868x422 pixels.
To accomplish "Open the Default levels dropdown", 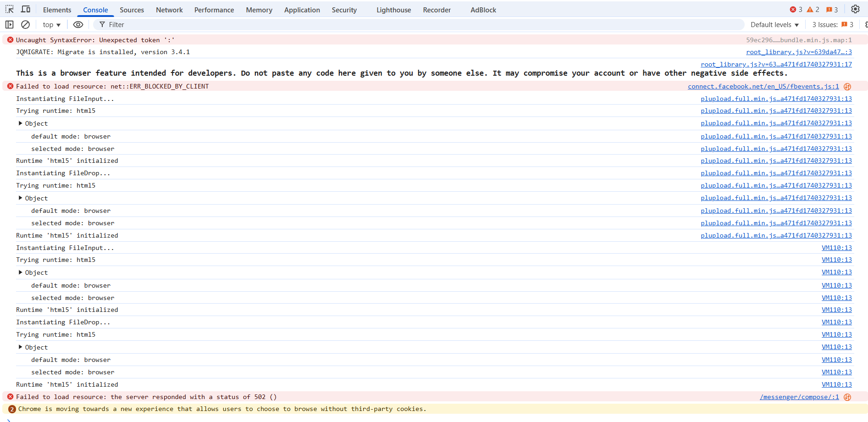I will click(x=774, y=25).
